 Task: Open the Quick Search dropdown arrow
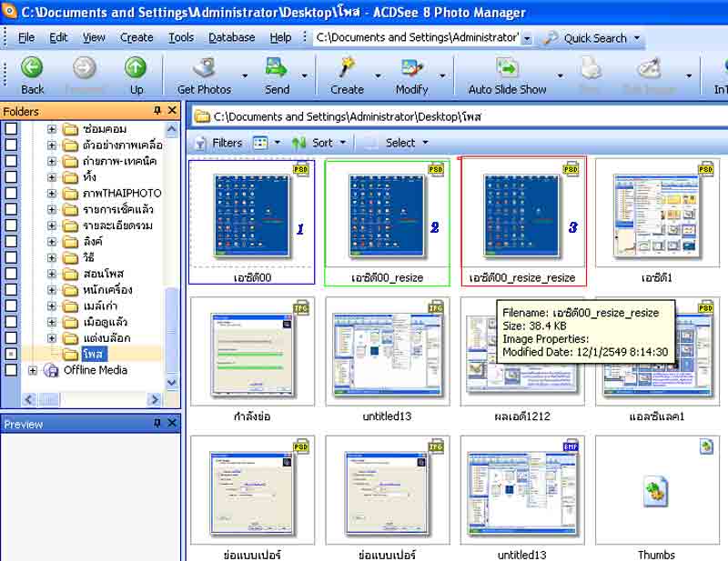point(637,38)
